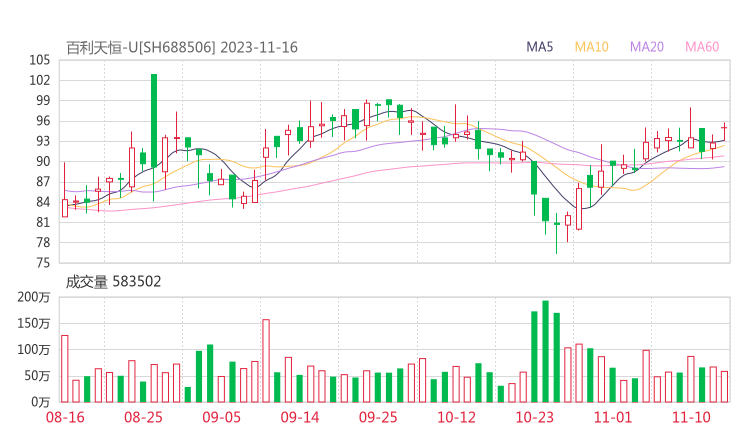Click the 10-12 date axis label

click(456, 417)
